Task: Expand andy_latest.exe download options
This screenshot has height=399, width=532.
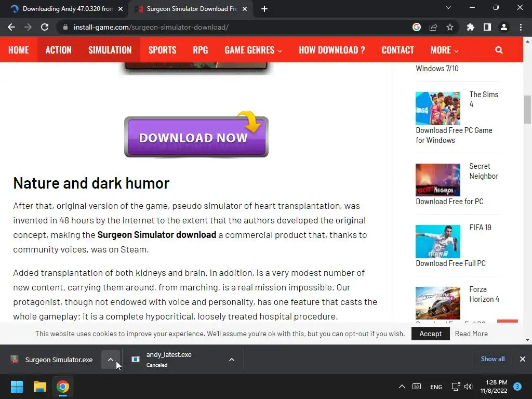Action: [x=232, y=360]
